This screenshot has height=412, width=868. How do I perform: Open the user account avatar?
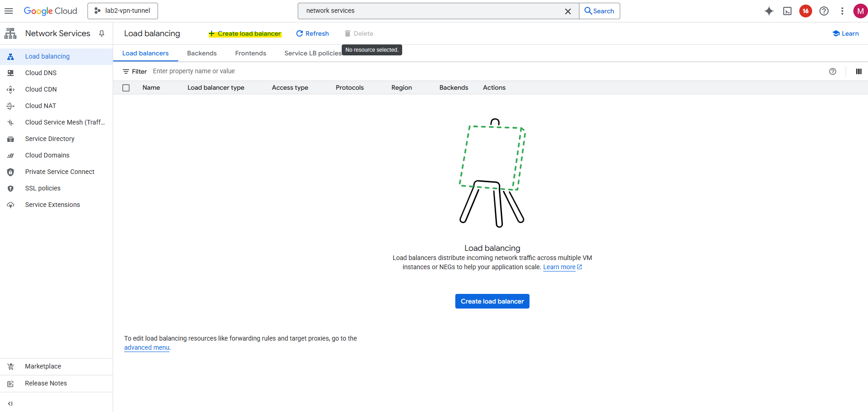click(x=860, y=11)
